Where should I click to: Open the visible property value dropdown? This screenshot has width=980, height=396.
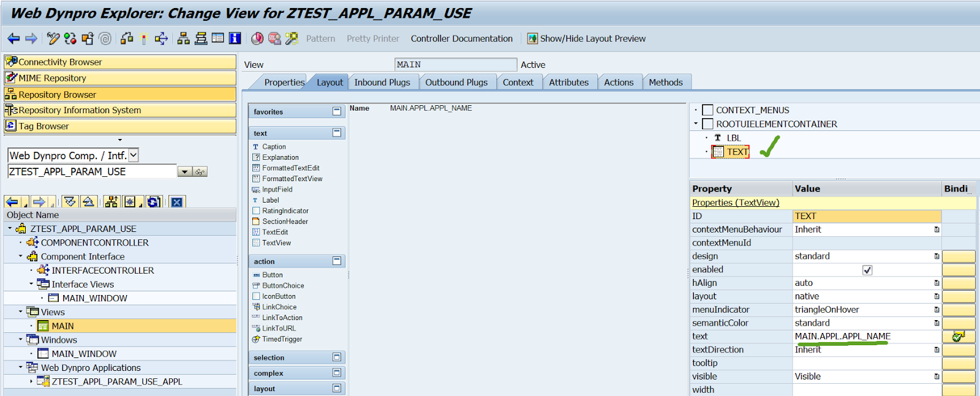937,376
